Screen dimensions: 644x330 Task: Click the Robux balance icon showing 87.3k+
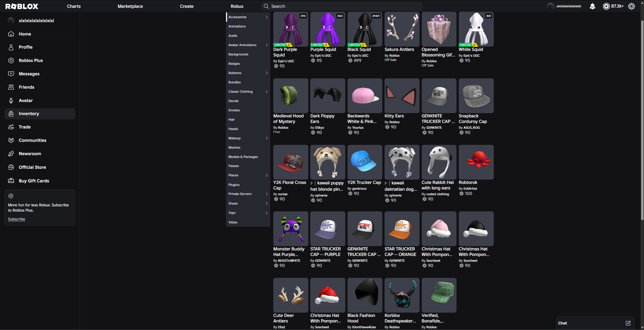tap(606, 6)
